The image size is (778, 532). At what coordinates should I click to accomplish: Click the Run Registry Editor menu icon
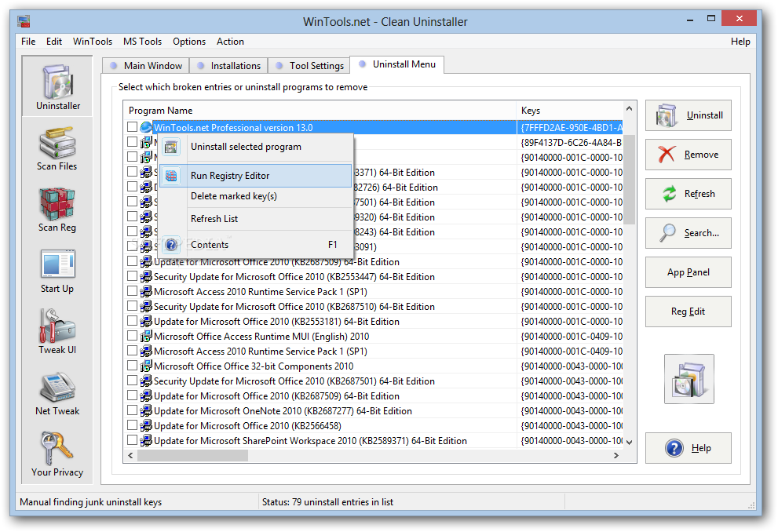click(x=171, y=176)
